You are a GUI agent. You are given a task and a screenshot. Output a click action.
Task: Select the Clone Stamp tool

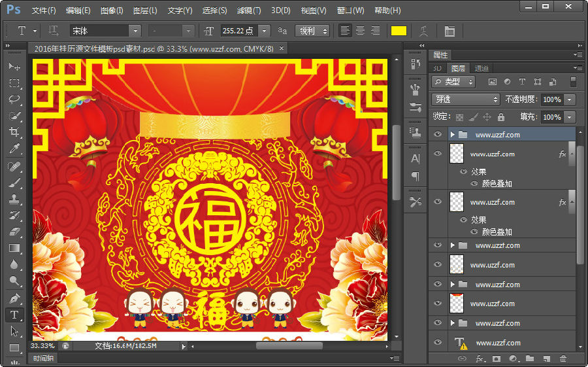coord(14,199)
